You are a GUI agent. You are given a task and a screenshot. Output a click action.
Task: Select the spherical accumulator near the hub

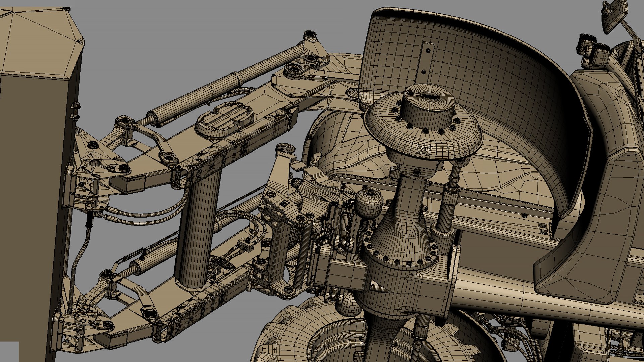pos(369,203)
